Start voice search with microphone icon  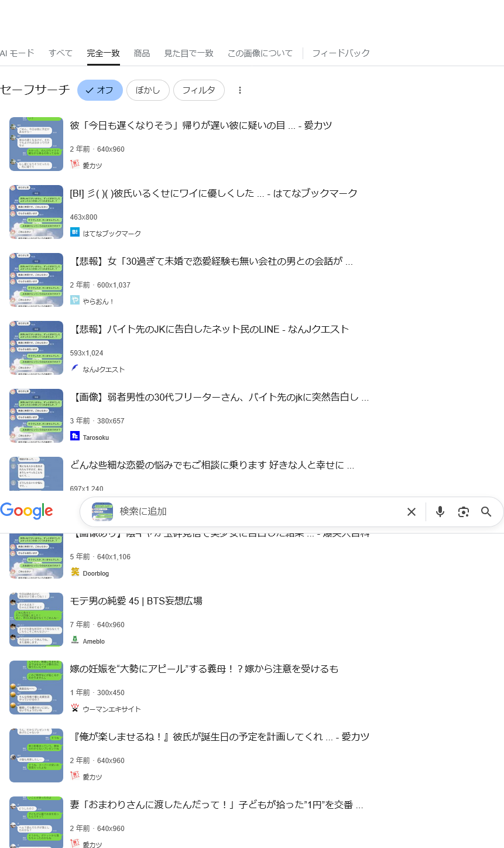(440, 512)
